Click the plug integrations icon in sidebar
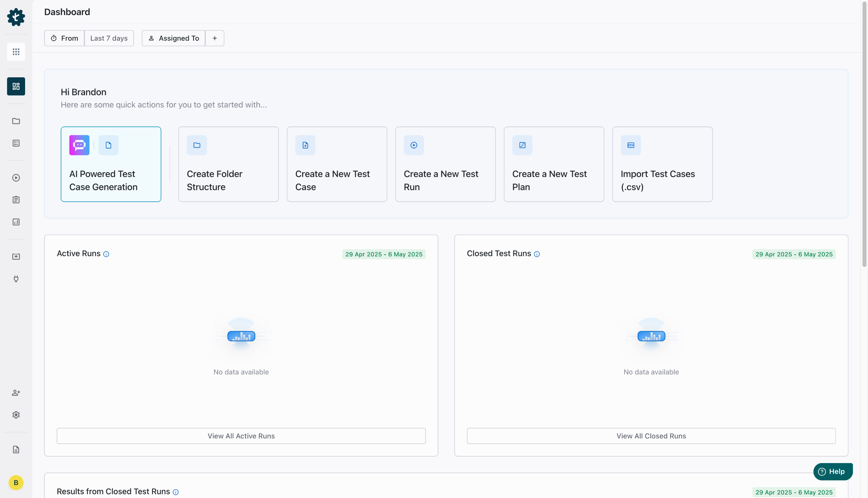Image resolution: width=868 pixels, height=498 pixels. point(16,279)
